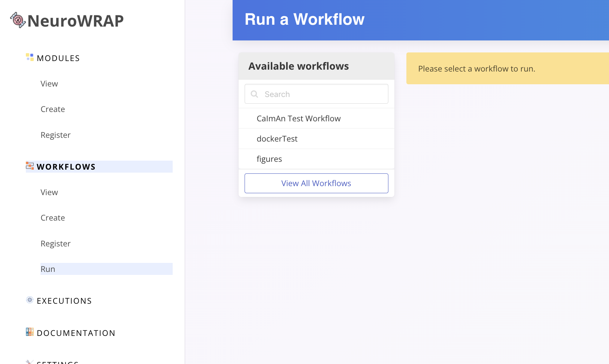This screenshot has width=609, height=364.
Task: Click the NeuroWRAP logo icon
Action: point(18,20)
